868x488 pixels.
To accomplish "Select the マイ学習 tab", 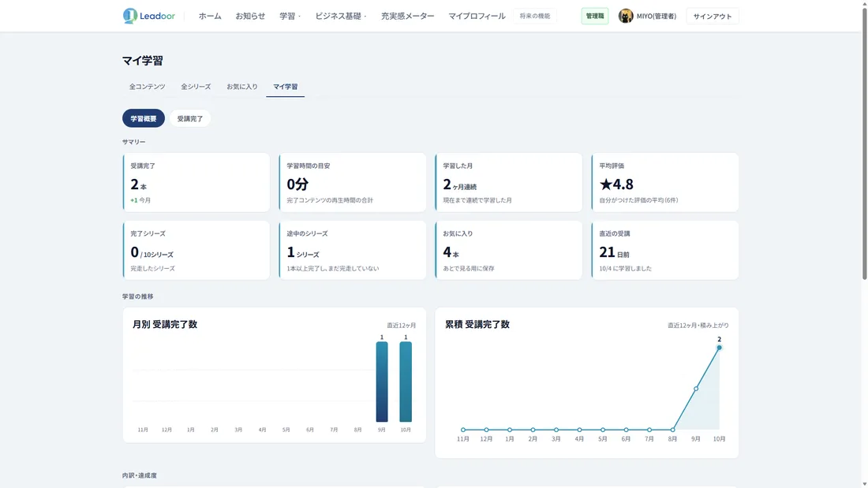I will click(285, 87).
